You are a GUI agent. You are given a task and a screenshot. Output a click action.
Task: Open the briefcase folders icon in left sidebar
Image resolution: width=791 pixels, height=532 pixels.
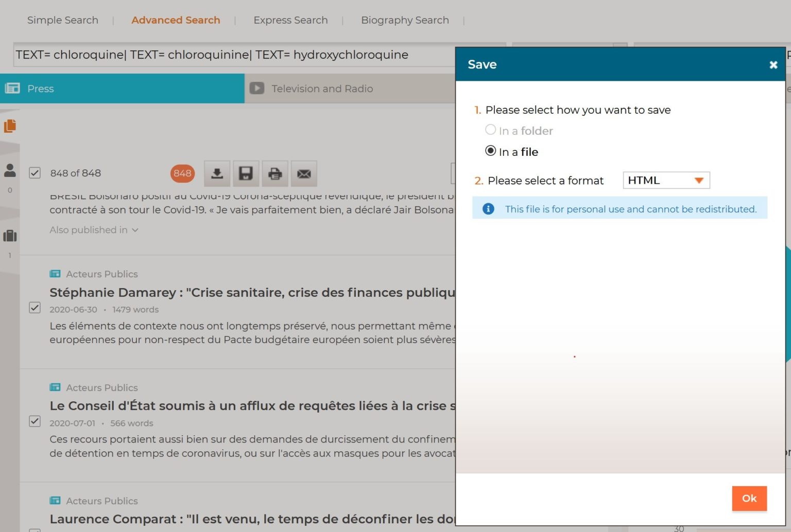coord(10,236)
